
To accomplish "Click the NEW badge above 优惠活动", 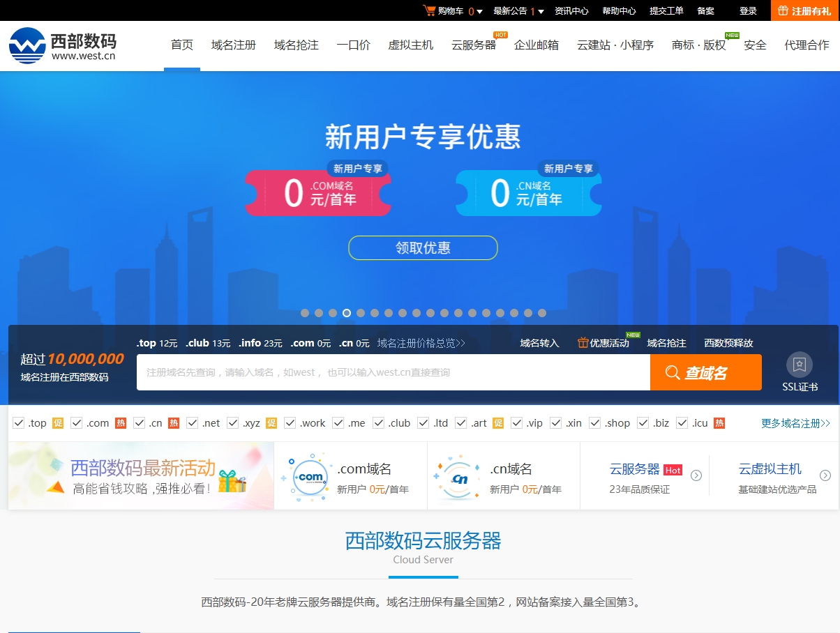I will click(633, 335).
